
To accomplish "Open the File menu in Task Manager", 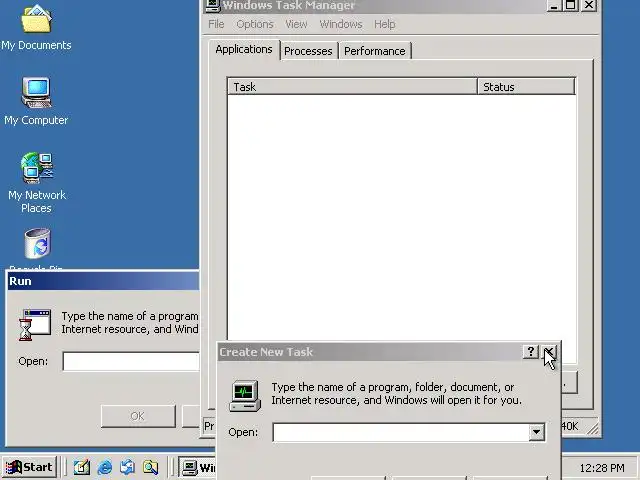I will pyautogui.click(x=216, y=24).
